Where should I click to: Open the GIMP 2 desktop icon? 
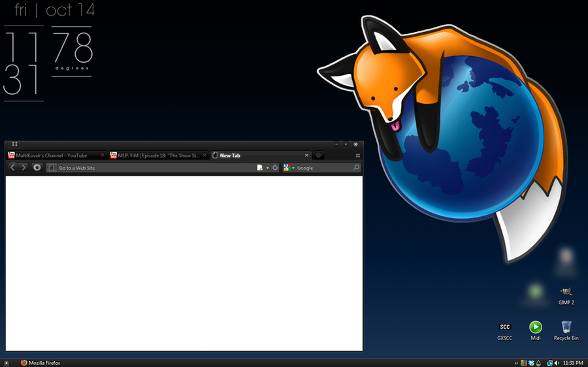(566, 296)
